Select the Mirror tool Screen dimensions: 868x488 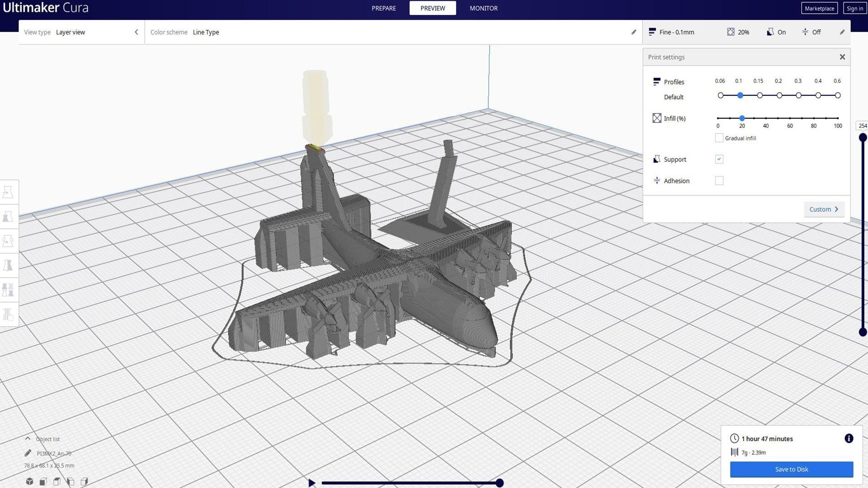tap(8, 265)
